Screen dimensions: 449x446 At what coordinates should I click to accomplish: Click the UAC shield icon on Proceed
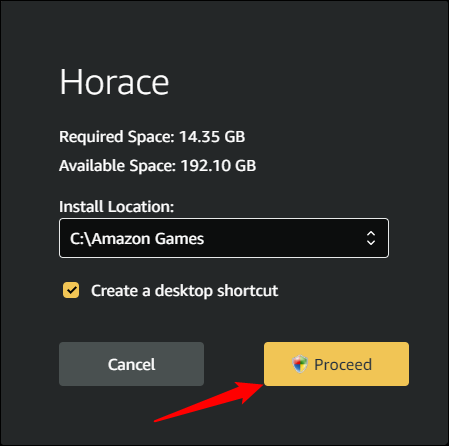[300, 364]
